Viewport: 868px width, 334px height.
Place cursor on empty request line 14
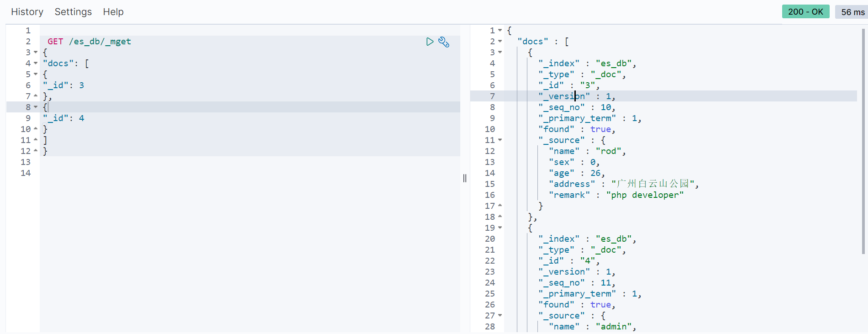[250, 173]
